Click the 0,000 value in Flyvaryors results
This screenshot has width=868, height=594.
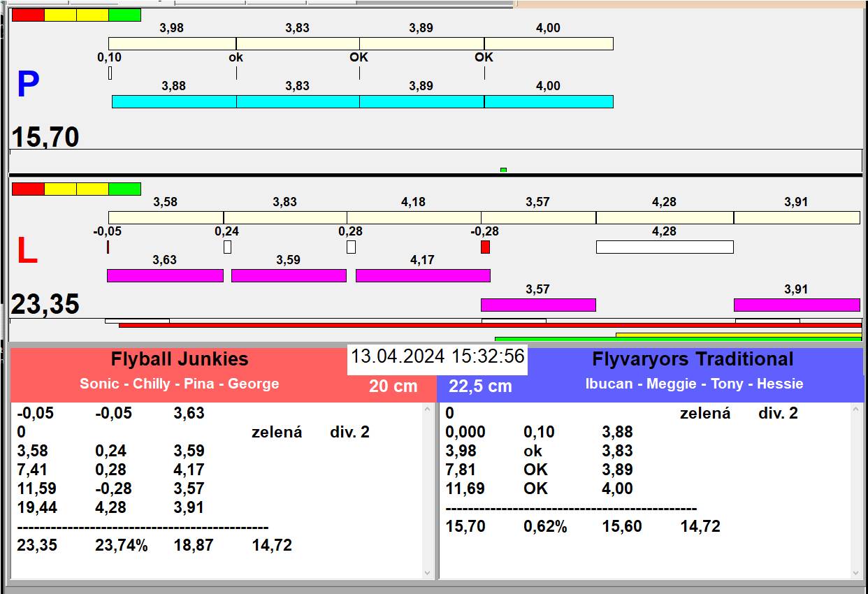click(465, 432)
